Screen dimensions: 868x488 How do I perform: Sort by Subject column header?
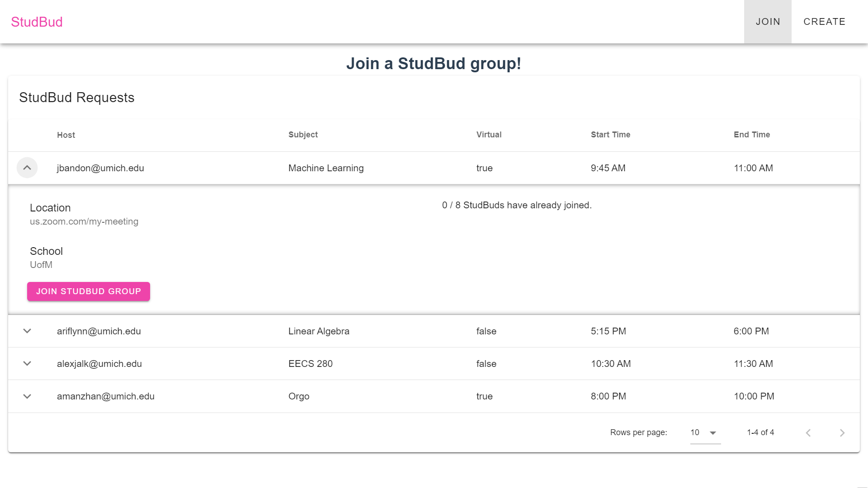303,135
